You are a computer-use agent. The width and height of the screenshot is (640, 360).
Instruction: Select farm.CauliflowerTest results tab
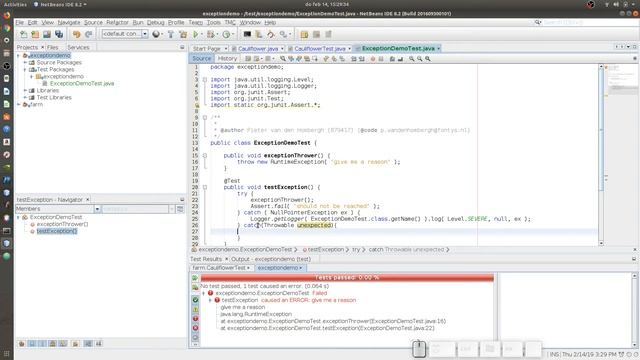coord(220,268)
